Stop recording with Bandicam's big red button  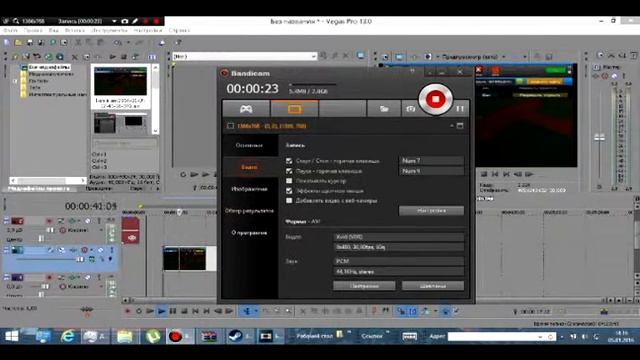(x=435, y=99)
